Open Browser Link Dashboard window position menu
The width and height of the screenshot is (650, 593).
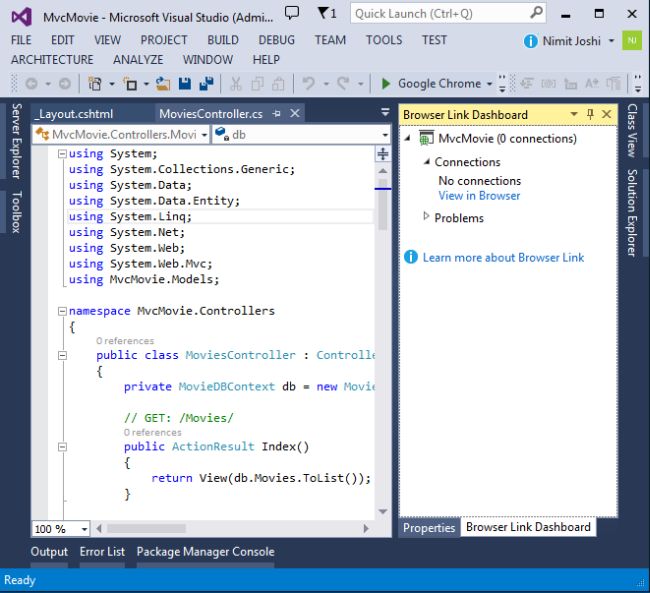574,114
